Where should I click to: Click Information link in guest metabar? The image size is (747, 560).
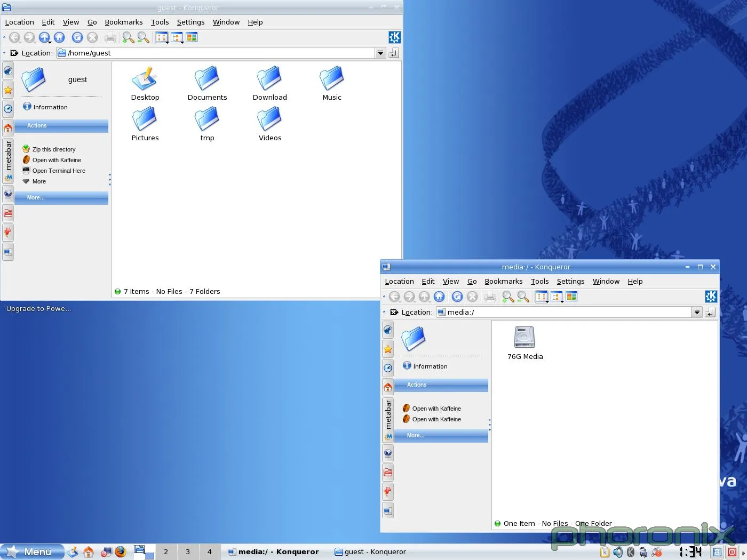tap(45, 107)
